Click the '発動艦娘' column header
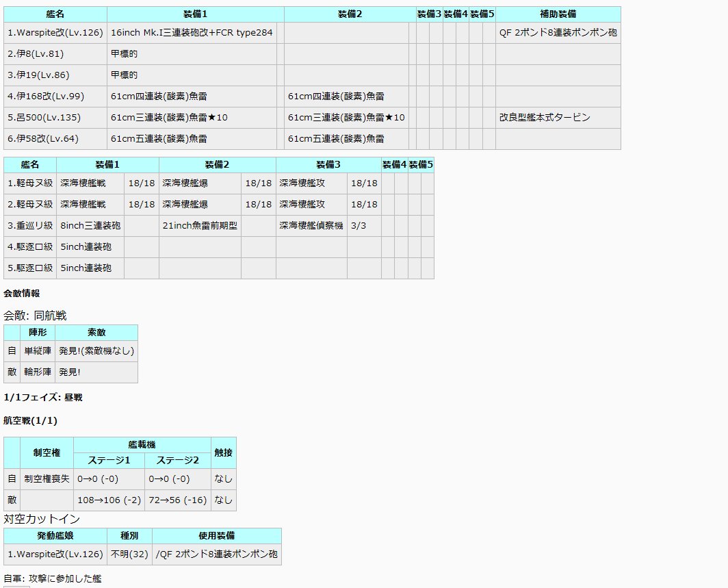The height and width of the screenshot is (588, 728). coord(55,536)
